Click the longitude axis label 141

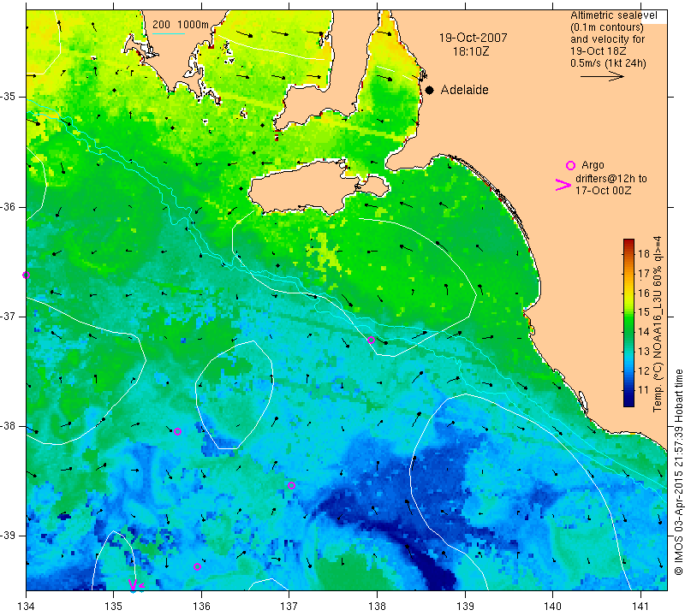coord(640,607)
